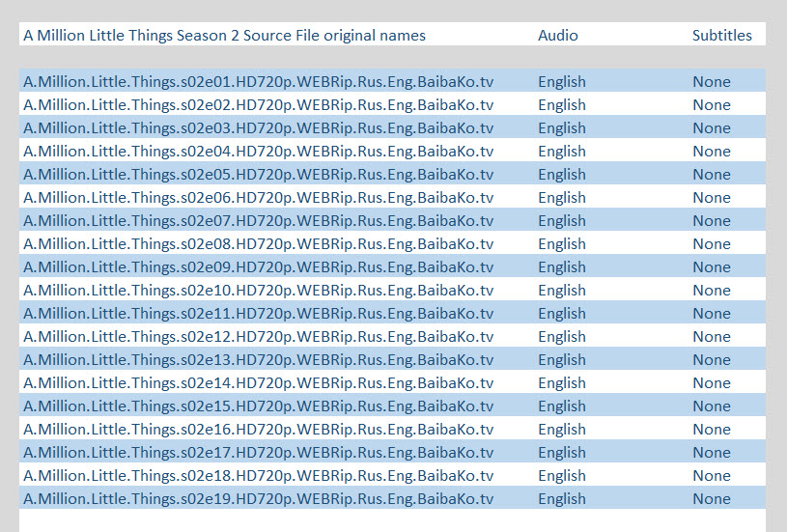The height and width of the screenshot is (532, 787).
Task: Select the s02e10 file name cell
Action: click(259, 290)
